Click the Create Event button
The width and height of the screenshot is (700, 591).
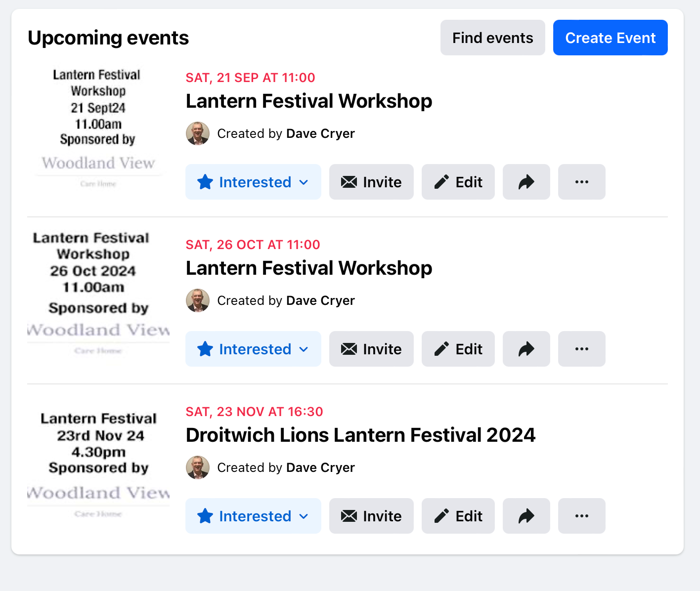(610, 38)
